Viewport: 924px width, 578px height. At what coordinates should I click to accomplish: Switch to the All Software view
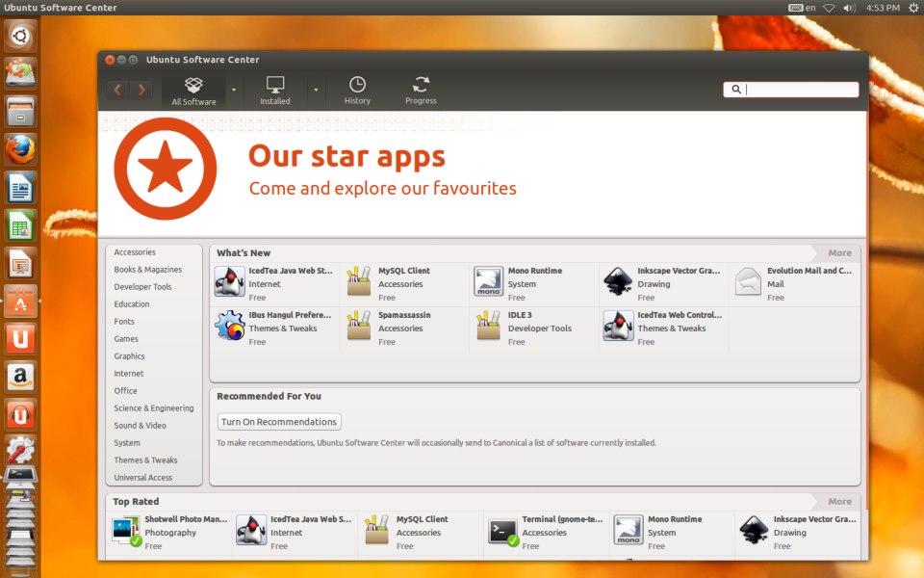point(193,91)
